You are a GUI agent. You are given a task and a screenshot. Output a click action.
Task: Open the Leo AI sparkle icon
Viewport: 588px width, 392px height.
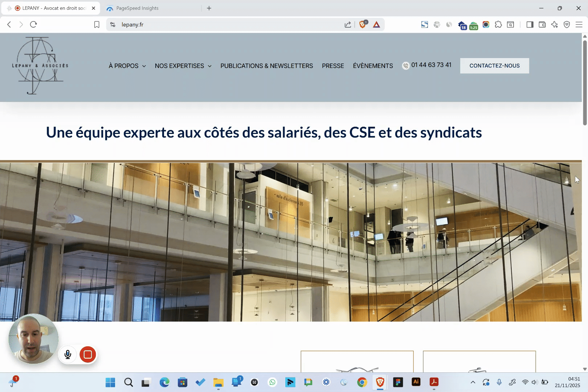point(554,24)
